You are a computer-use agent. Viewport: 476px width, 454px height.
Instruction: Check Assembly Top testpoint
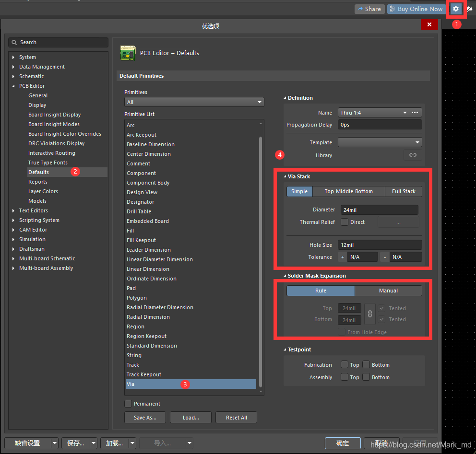[x=344, y=377]
